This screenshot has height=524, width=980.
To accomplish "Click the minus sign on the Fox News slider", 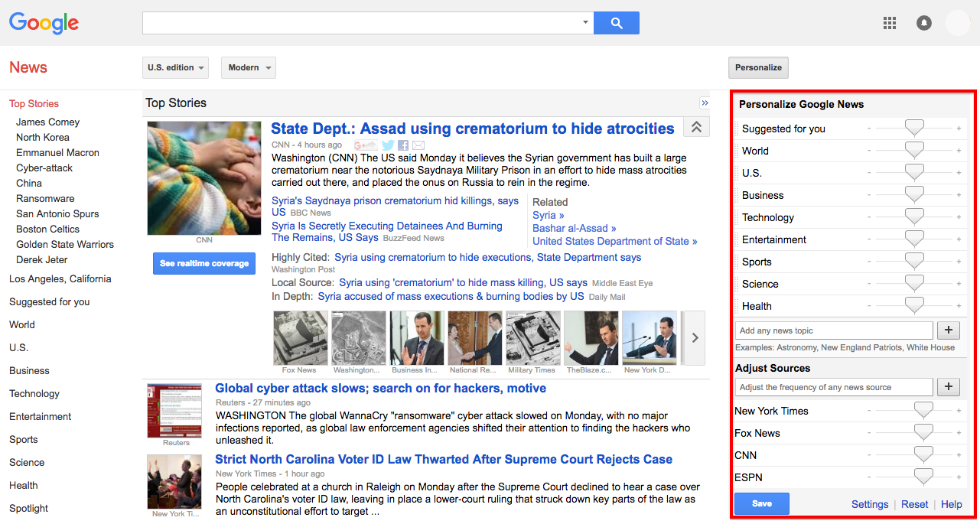I will 869,433.
